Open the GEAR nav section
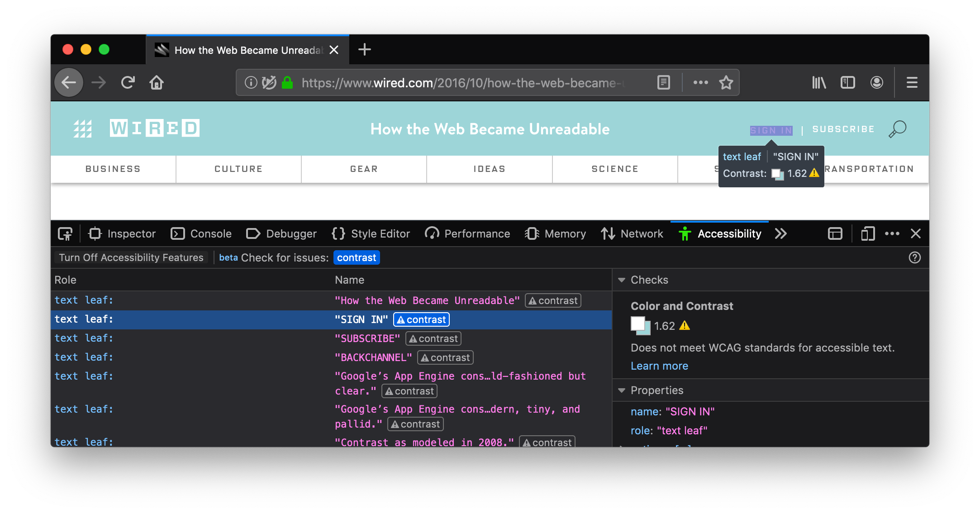 tap(364, 169)
